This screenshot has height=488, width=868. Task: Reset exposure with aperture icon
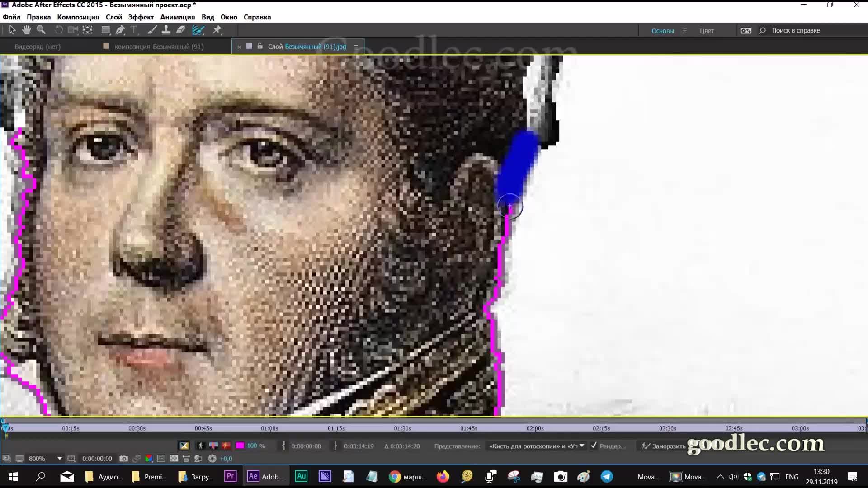click(x=212, y=459)
